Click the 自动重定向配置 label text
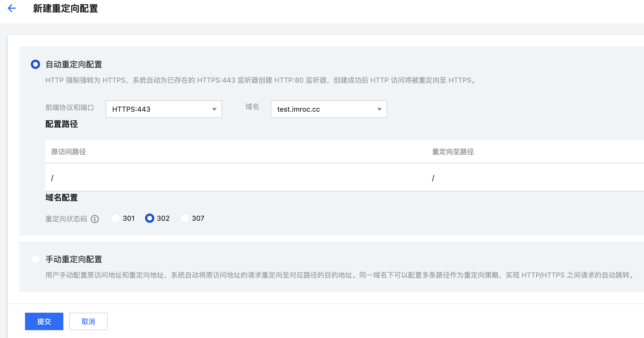Screen dimensions: 644x338 coord(74,64)
